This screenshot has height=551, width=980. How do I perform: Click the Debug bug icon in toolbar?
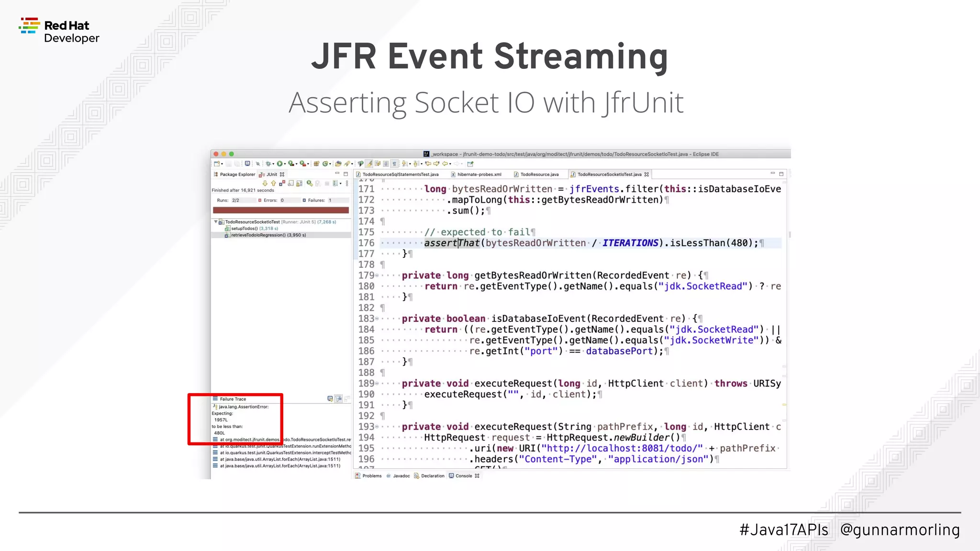click(x=268, y=164)
